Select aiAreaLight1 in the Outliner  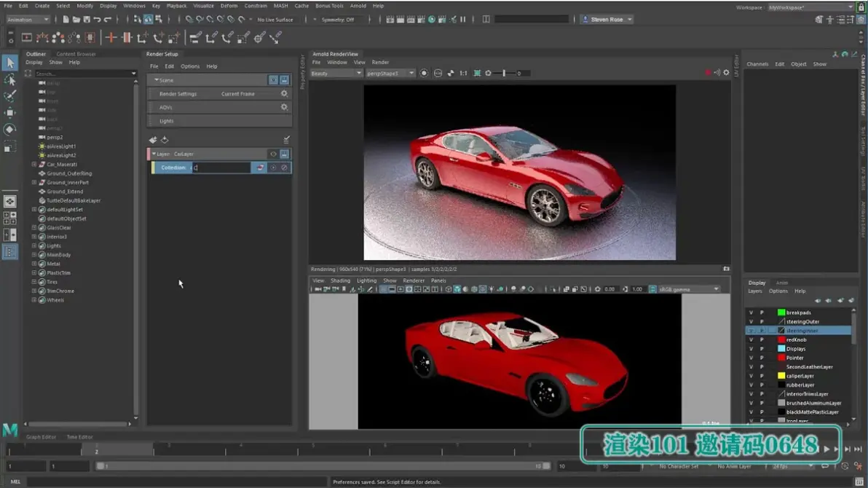tap(61, 146)
